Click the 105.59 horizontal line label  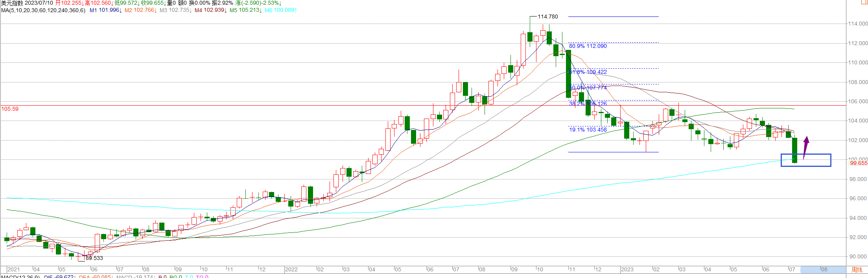coord(10,109)
